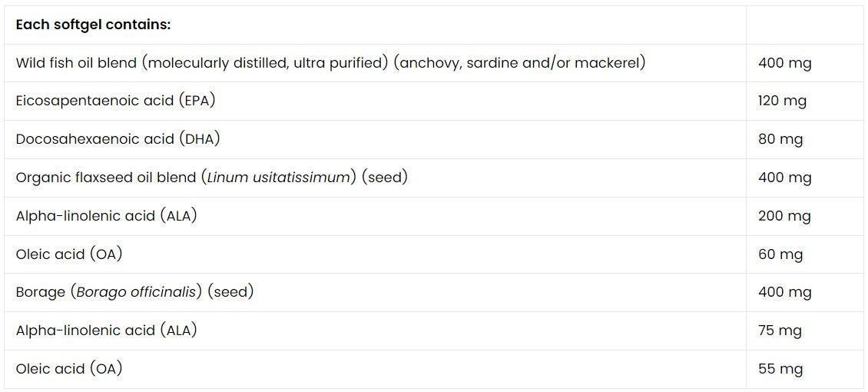Click the Organic flaxseed oil blend text
868x392 pixels.
(211, 178)
